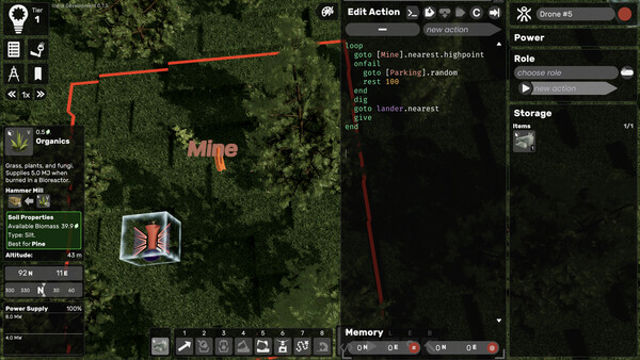Click the 1x game speed indicator
Viewport: 640px width, 360px height.
[x=26, y=95]
